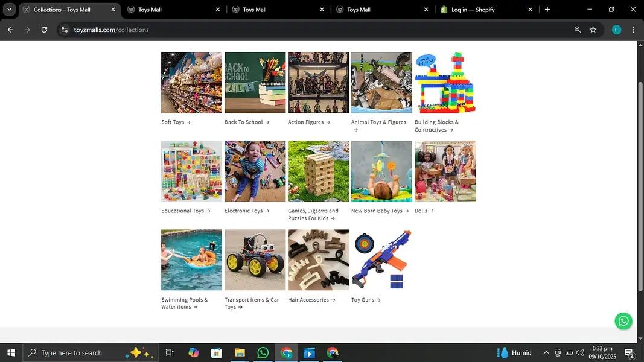
Task: Open WhatsApp from the Windows taskbar
Action: point(263,352)
